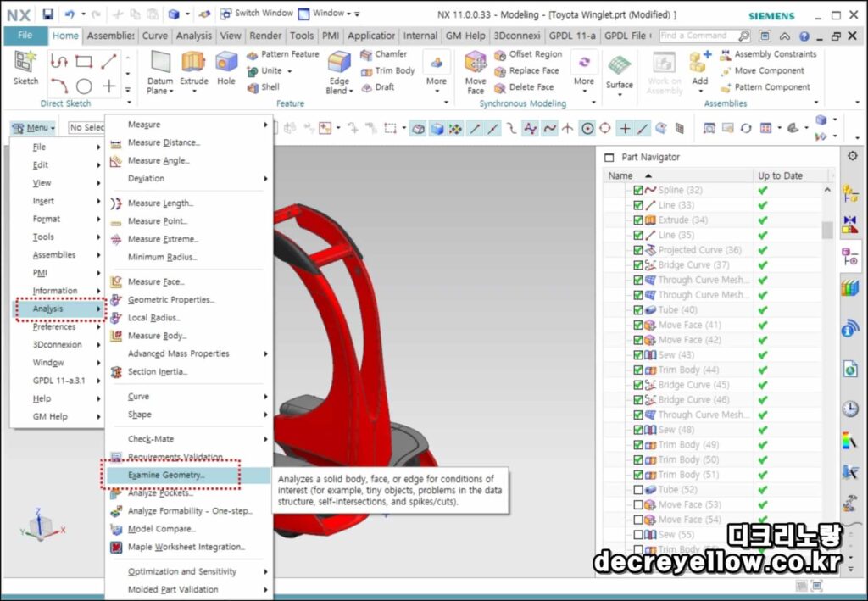Open the Menu dropdown button
This screenshot has width=868, height=601.
click(x=33, y=128)
